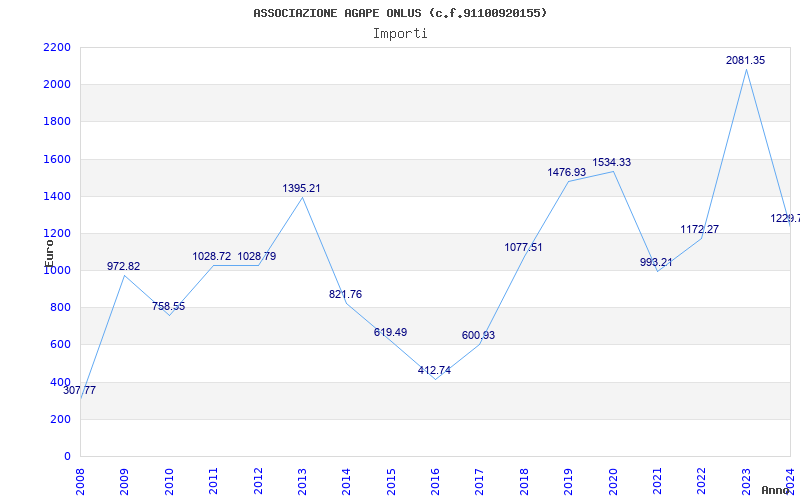Click the 1534.33 data label

tap(611, 162)
